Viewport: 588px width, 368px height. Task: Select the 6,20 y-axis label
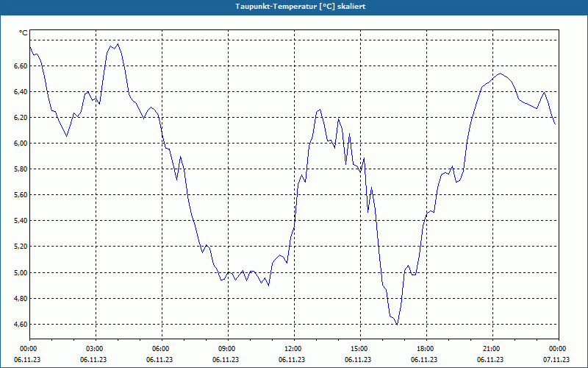(21, 118)
